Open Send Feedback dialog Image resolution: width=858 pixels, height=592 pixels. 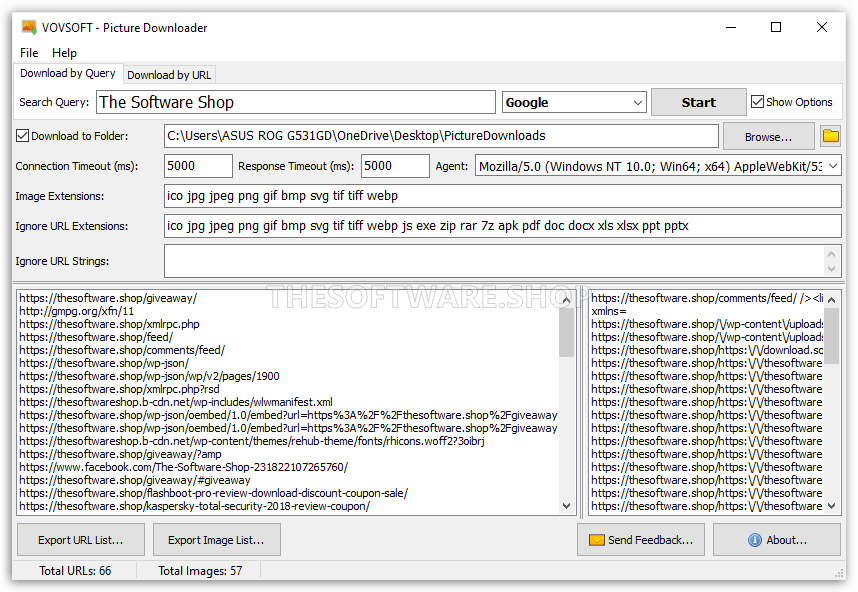coord(641,540)
